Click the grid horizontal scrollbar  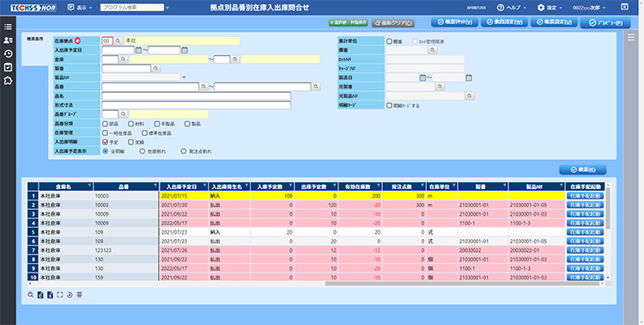pos(462,284)
